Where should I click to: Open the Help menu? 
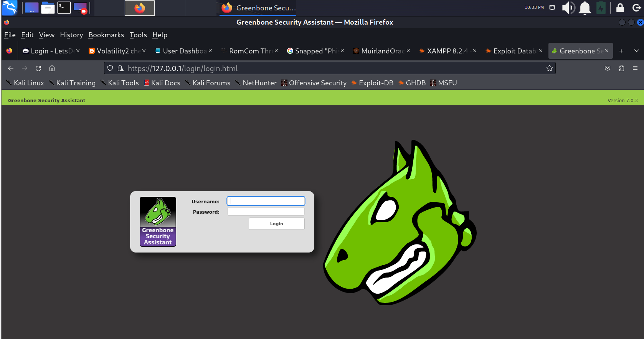[x=160, y=35]
